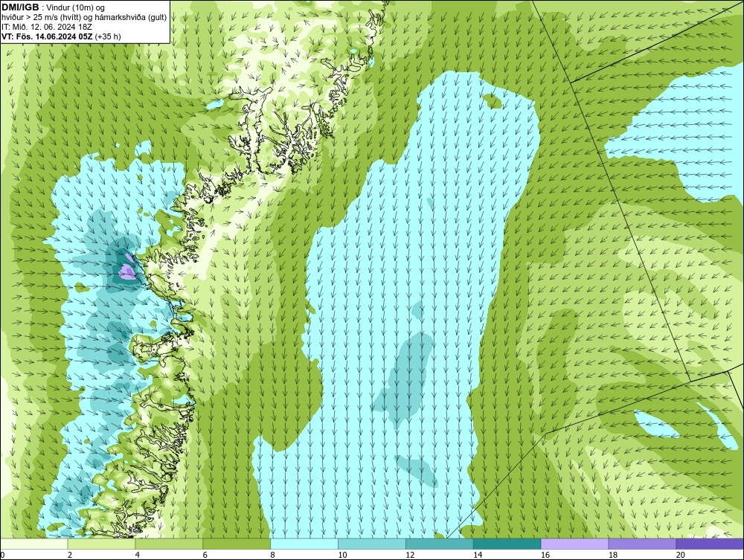The height and width of the screenshot is (560, 744).
Task: Select the 0-2 m/s legend color swatch
Action: (x=34, y=544)
